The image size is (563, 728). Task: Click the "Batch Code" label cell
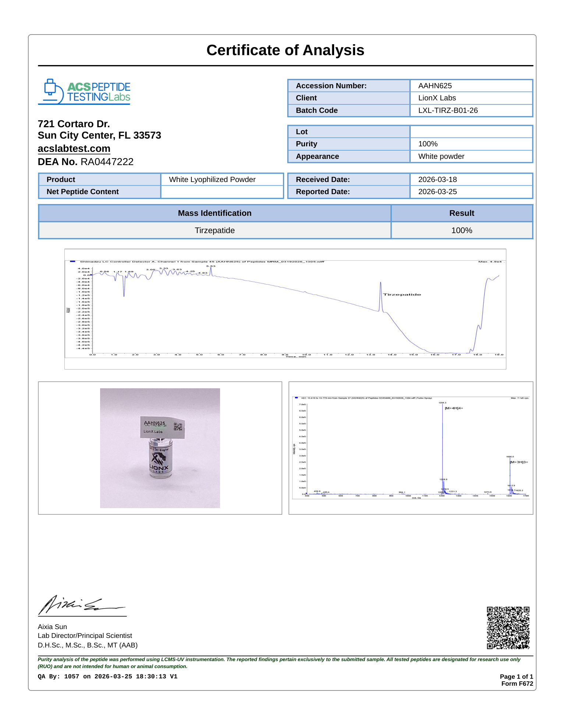(x=349, y=110)
